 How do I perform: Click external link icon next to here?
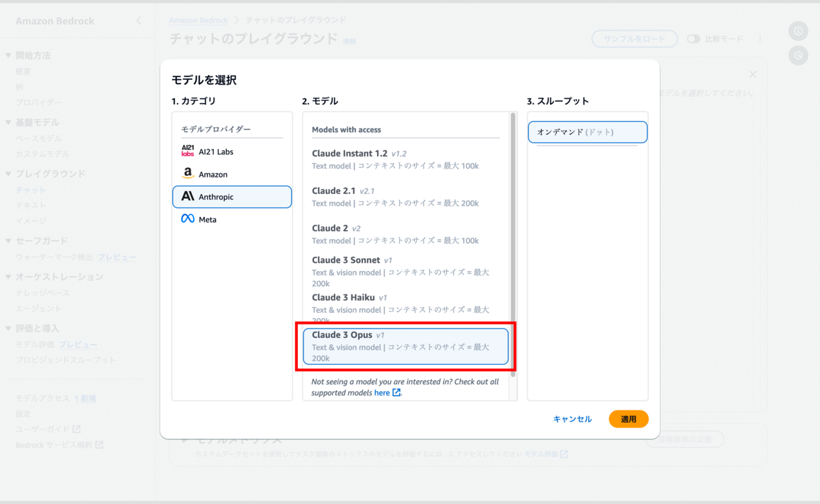point(396,393)
